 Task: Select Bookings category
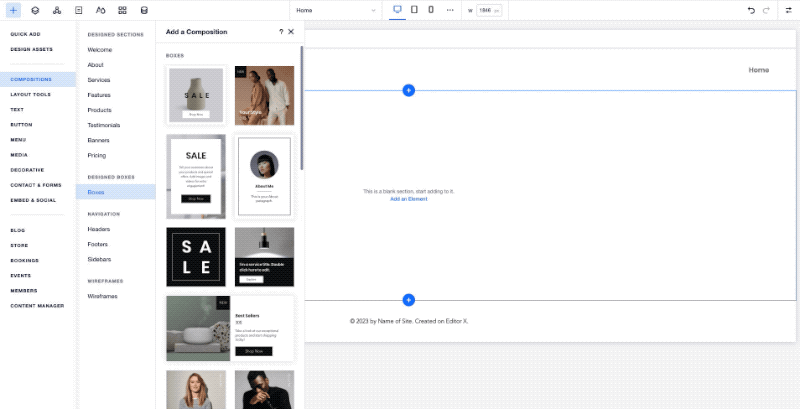coord(24,261)
